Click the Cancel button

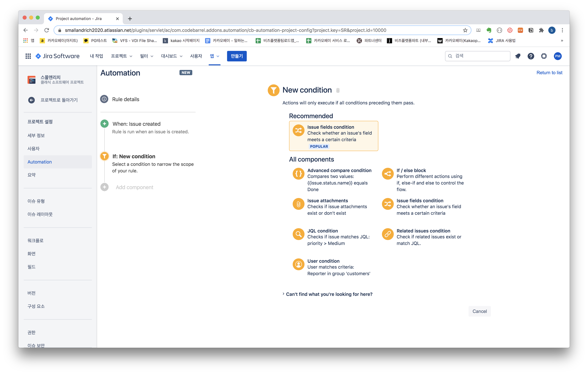tap(479, 311)
